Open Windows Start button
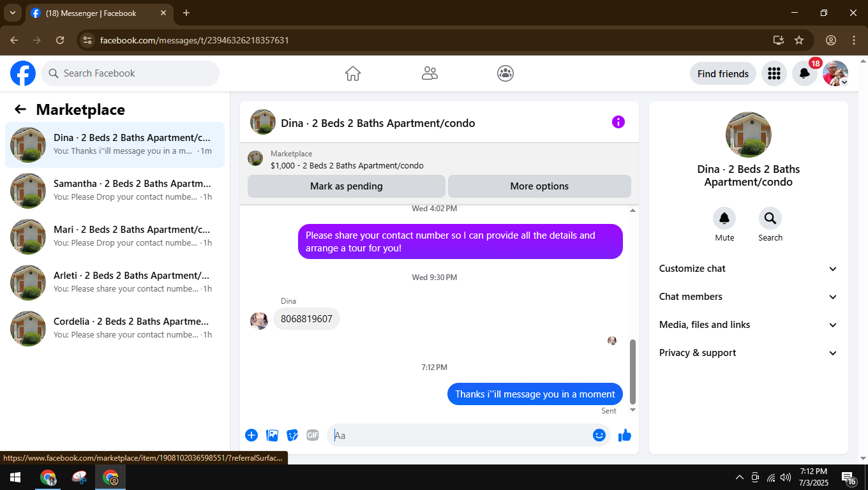Screen dimensions: 868x490 tap(15, 477)
